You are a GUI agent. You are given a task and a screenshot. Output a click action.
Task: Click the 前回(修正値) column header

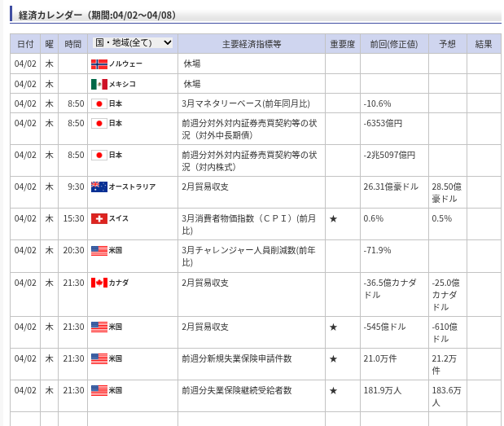tap(393, 44)
